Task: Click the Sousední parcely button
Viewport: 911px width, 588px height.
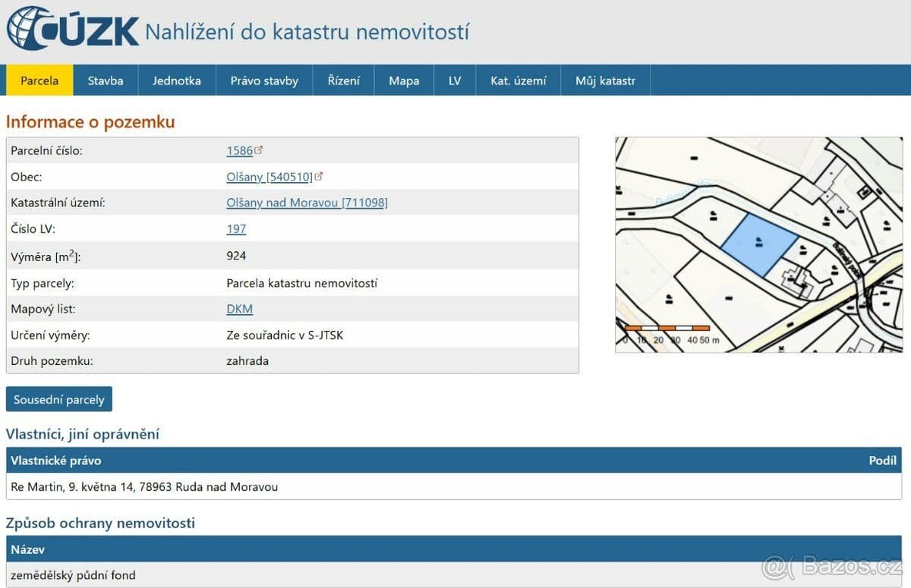Action: coord(59,398)
